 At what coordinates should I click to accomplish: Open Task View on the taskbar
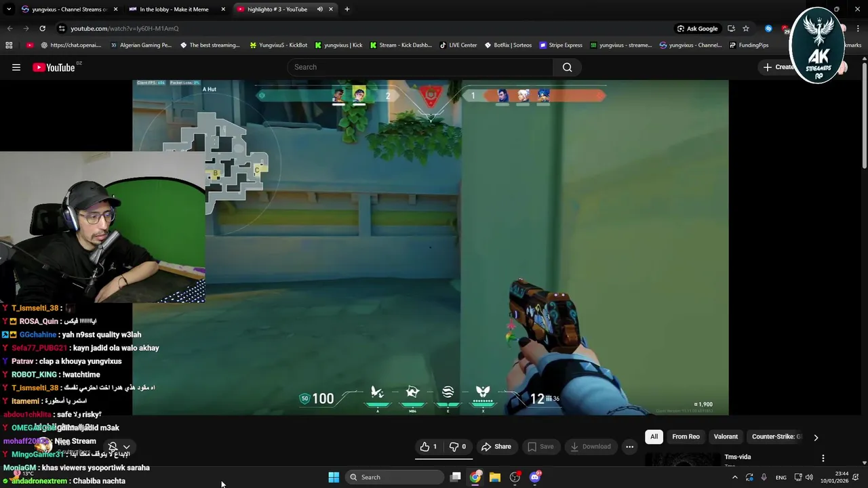click(x=456, y=477)
